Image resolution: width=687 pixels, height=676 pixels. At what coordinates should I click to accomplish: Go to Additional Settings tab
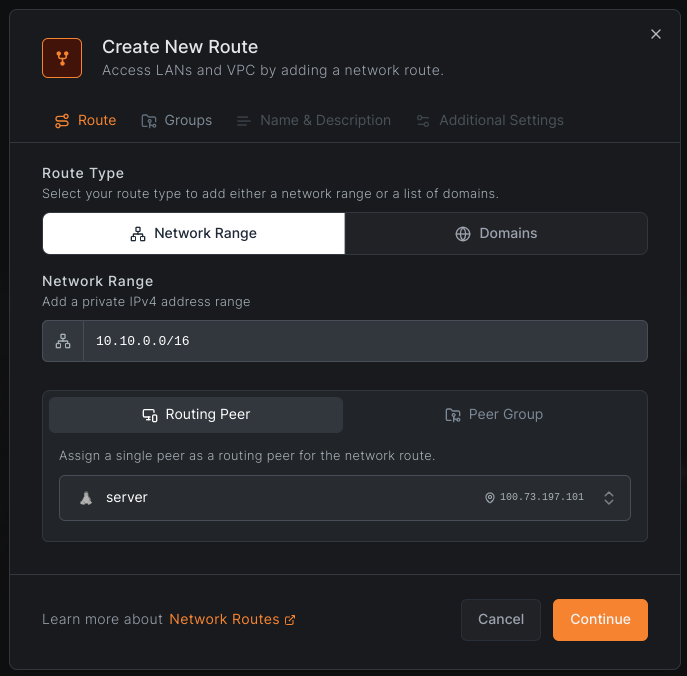pos(490,120)
